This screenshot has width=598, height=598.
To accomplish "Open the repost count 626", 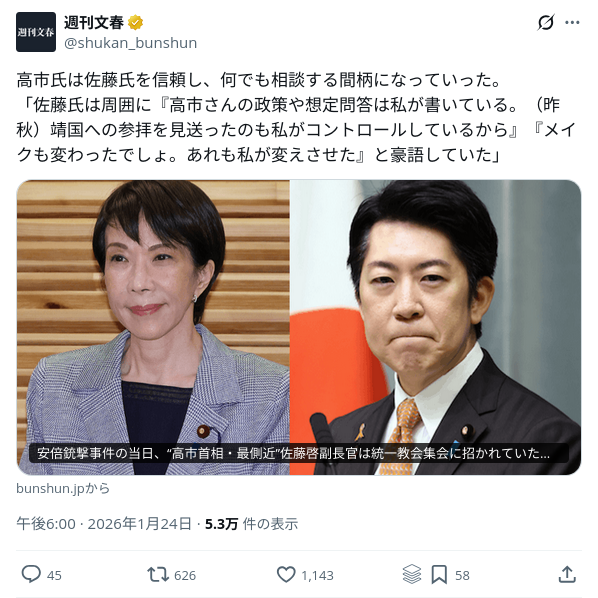I will [x=185, y=575].
